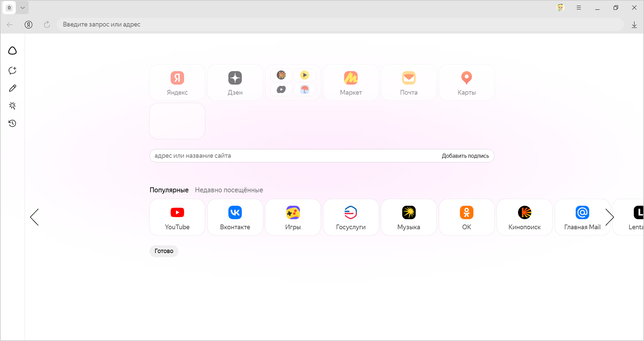Add the Госуслуги tile

coord(351,217)
